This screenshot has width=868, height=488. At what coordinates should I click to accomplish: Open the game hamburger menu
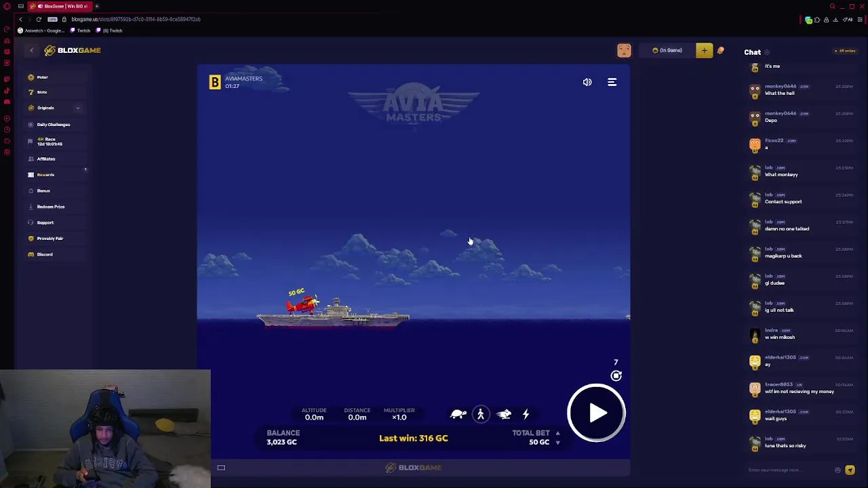612,82
